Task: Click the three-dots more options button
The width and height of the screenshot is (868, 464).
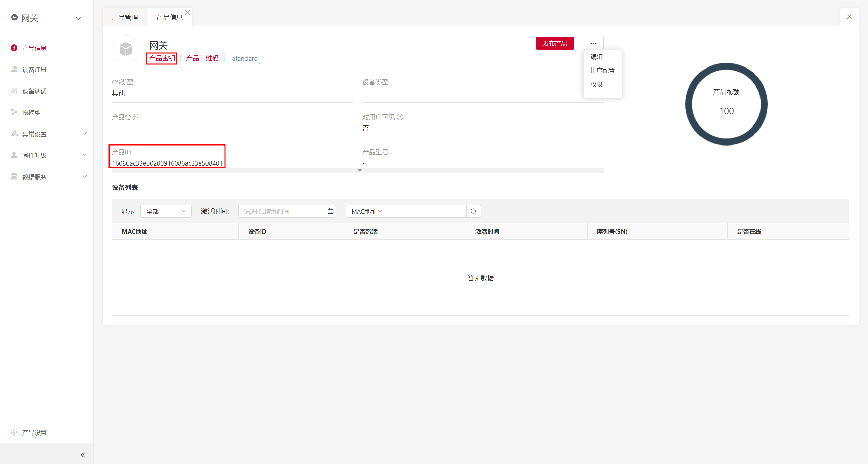Action: point(593,43)
